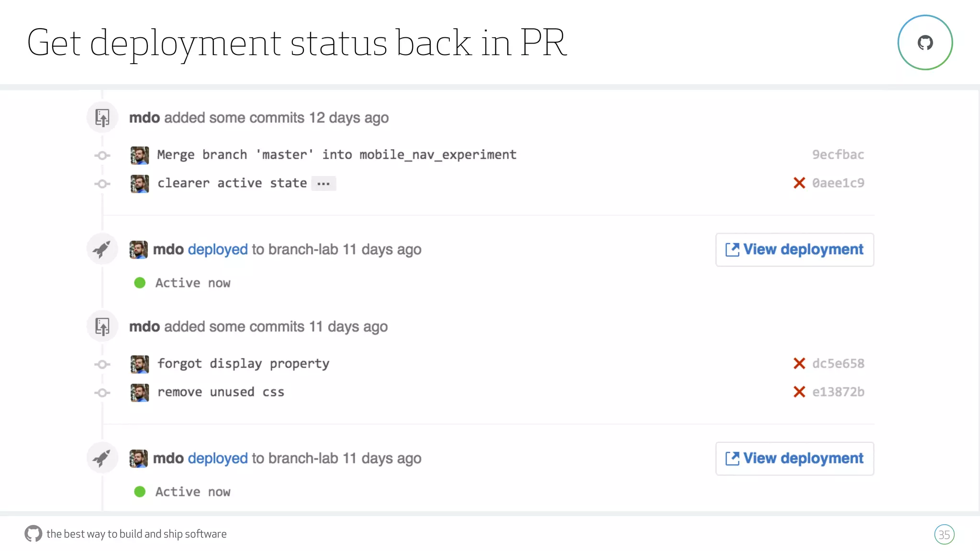Open the second 'deployed' link to branch-lab

(x=218, y=458)
